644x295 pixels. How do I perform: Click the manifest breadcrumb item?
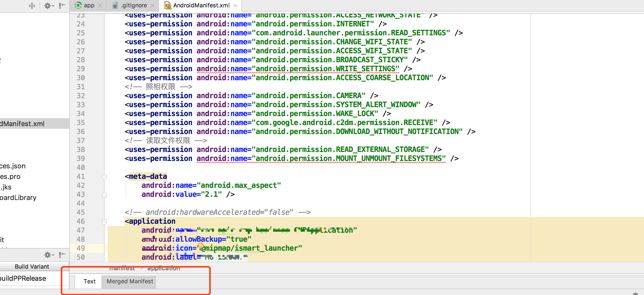click(122, 268)
